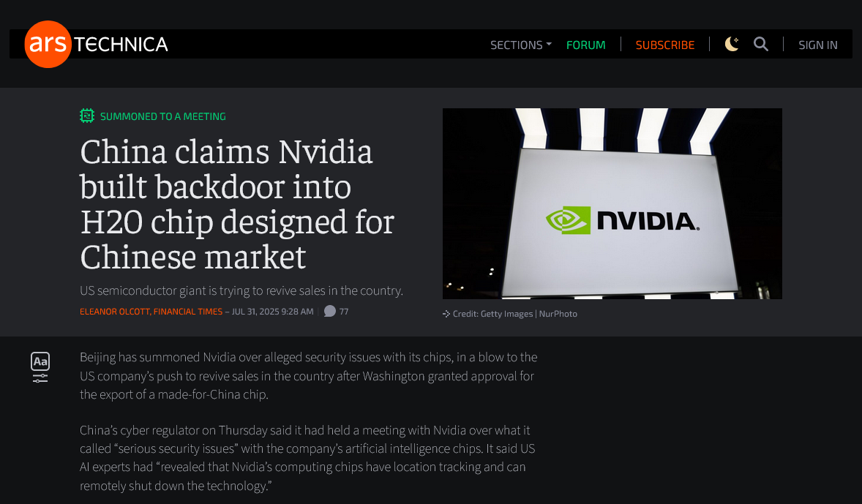Open author Eleanor Olcott, Financial Times link
The image size is (862, 504).
pyautogui.click(x=151, y=312)
